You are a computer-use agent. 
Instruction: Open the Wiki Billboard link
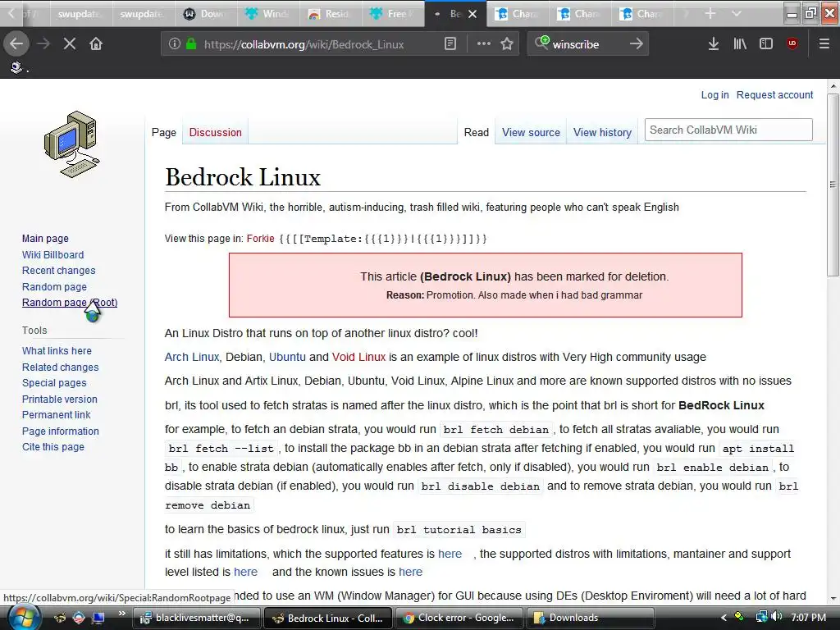click(x=52, y=254)
